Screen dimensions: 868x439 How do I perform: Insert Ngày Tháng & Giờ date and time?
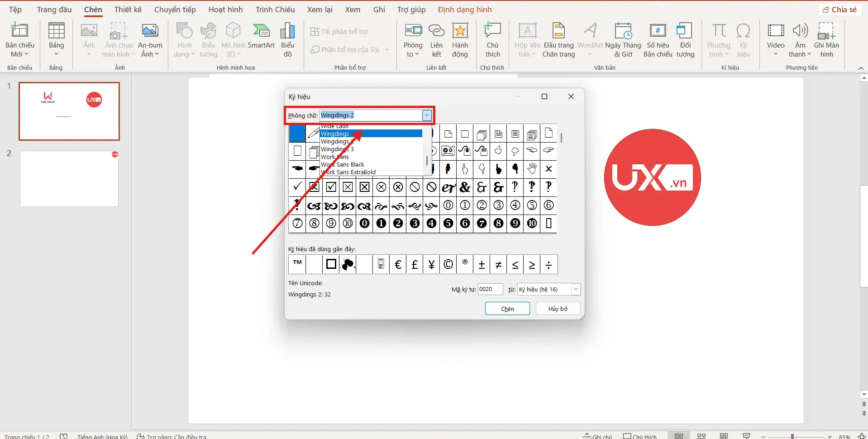coord(623,40)
